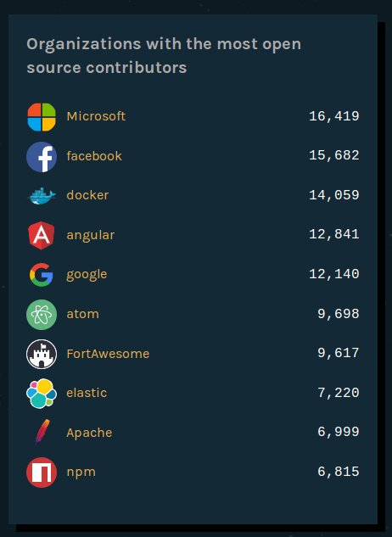Select the Google G logo
392x537 pixels.
point(42,275)
